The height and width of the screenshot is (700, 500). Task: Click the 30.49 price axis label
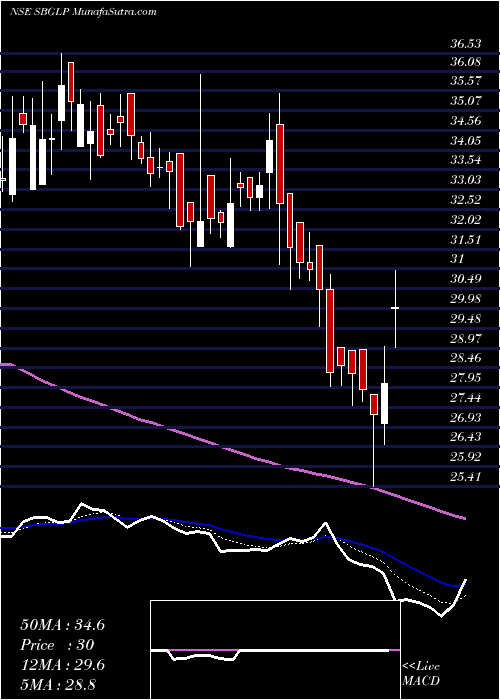(466, 279)
